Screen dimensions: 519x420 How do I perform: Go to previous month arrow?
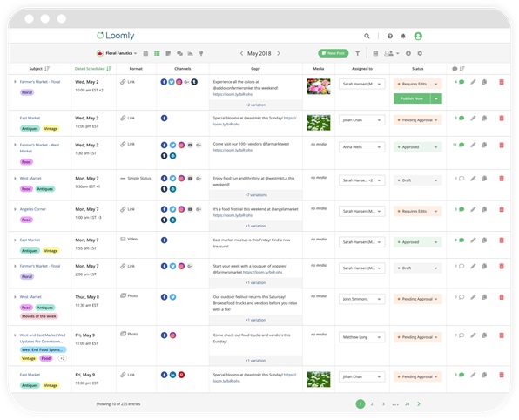click(x=241, y=53)
